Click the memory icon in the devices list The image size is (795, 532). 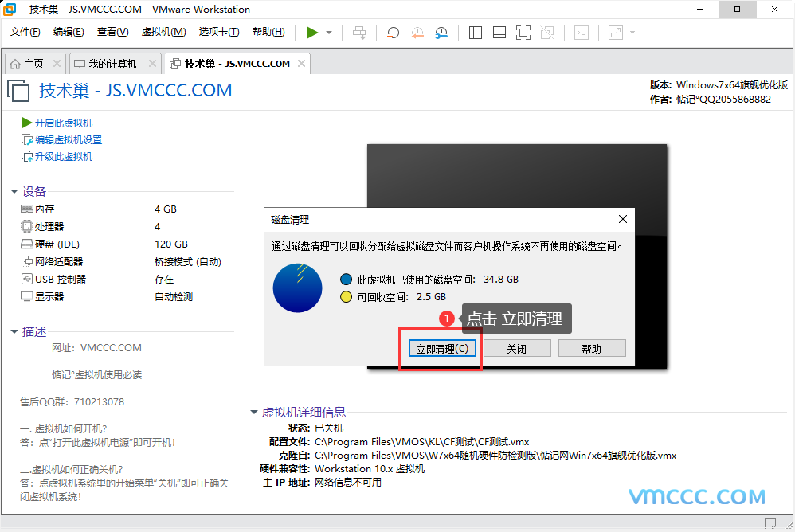click(x=27, y=209)
